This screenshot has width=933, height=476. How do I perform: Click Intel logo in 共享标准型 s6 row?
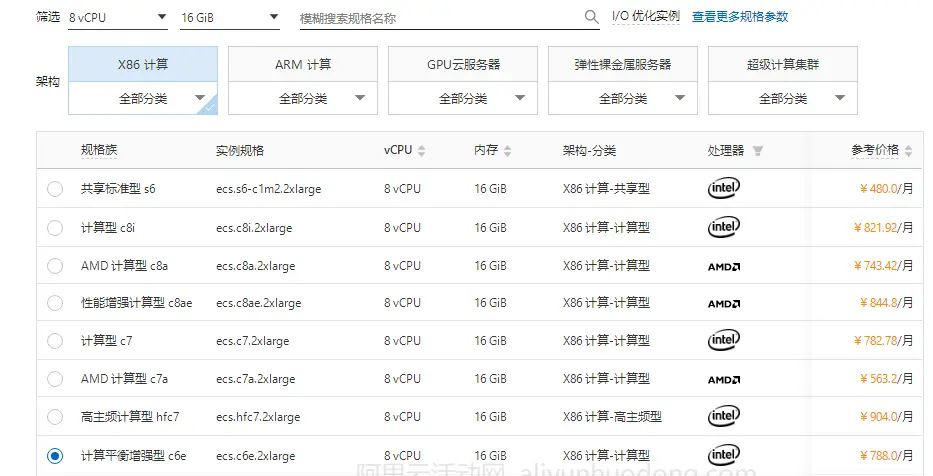(724, 189)
